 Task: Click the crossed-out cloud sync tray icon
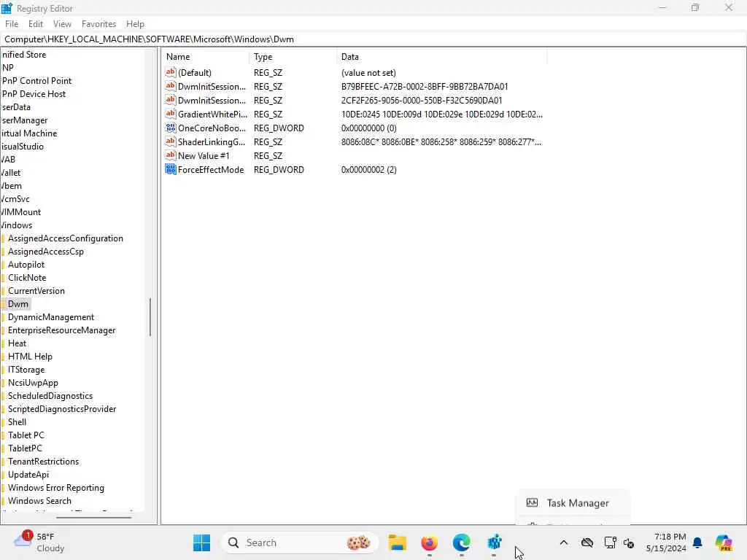point(587,542)
